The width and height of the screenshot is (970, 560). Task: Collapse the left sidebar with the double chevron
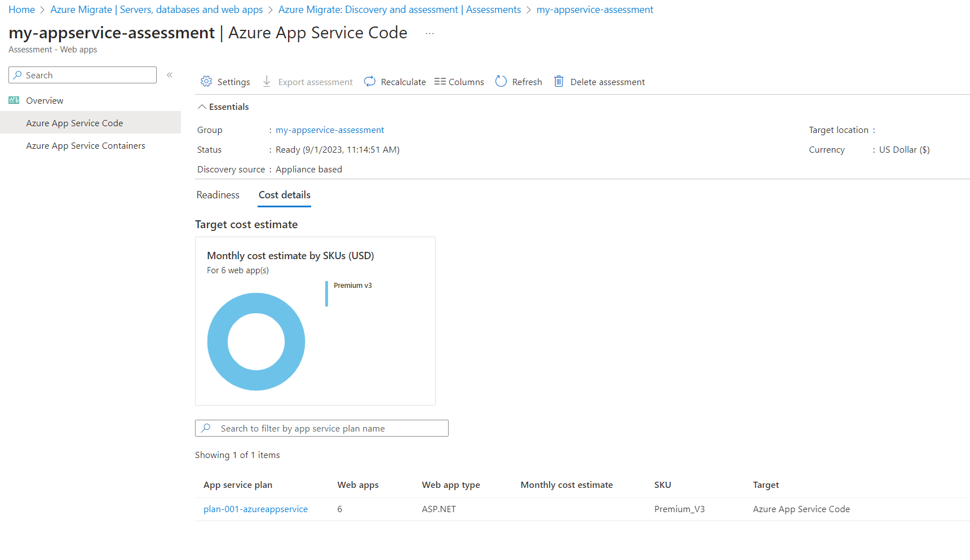click(x=169, y=74)
